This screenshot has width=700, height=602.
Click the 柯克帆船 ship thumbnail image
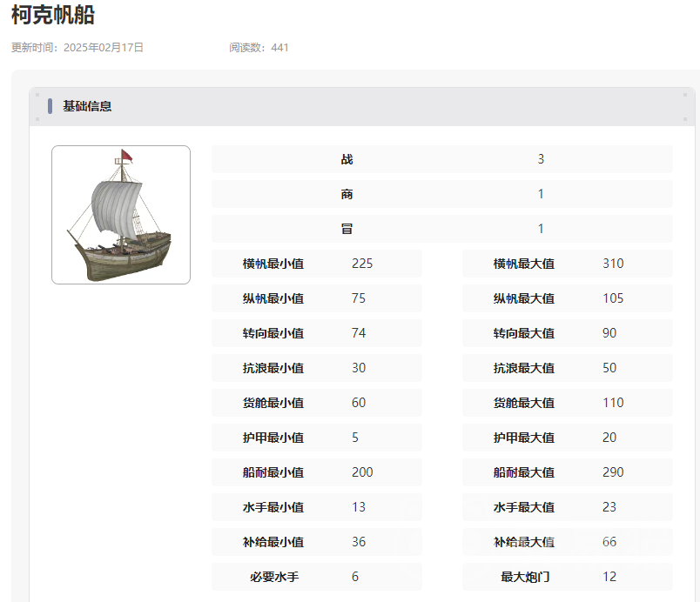pos(121,215)
